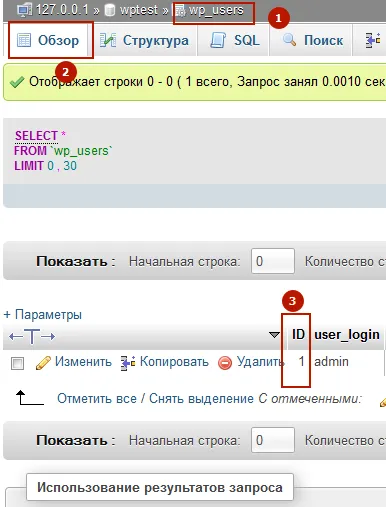Click the SELECT keyword link

coord(37,136)
